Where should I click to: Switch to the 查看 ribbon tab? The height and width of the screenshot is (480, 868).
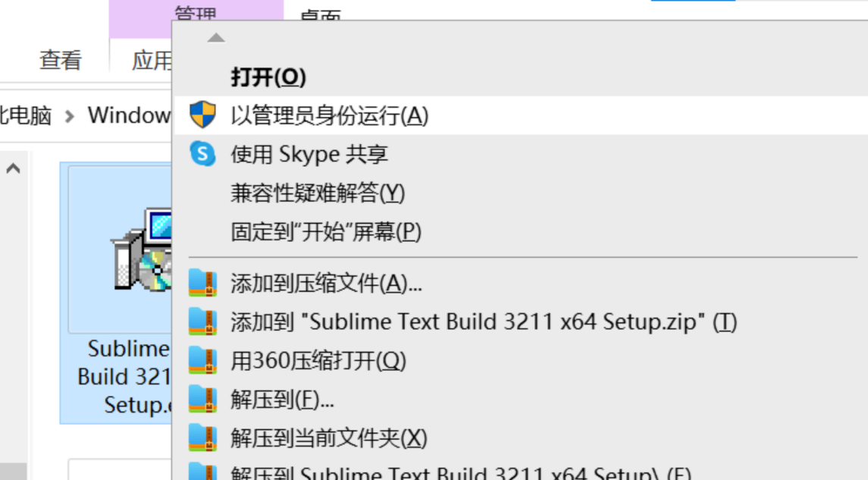pyautogui.click(x=59, y=59)
